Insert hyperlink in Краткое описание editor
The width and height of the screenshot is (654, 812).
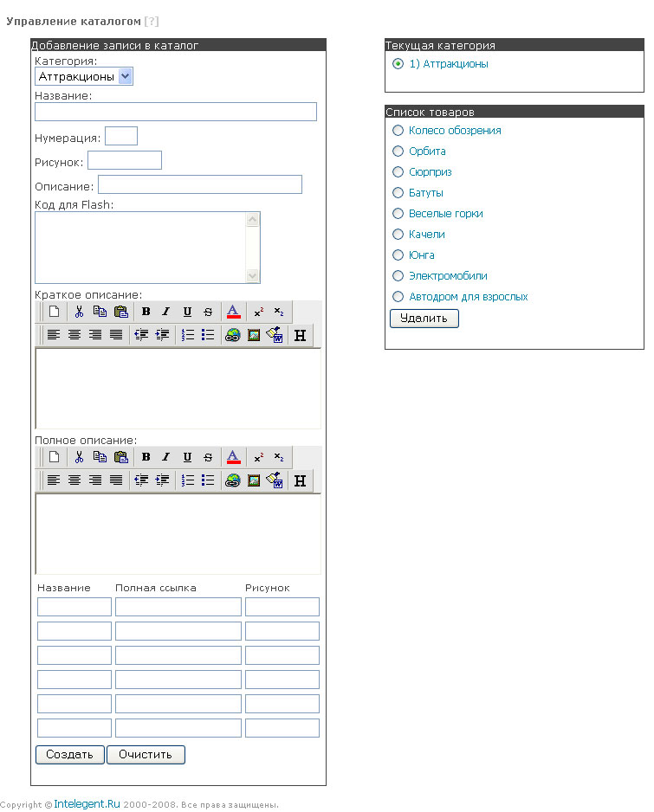233,335
